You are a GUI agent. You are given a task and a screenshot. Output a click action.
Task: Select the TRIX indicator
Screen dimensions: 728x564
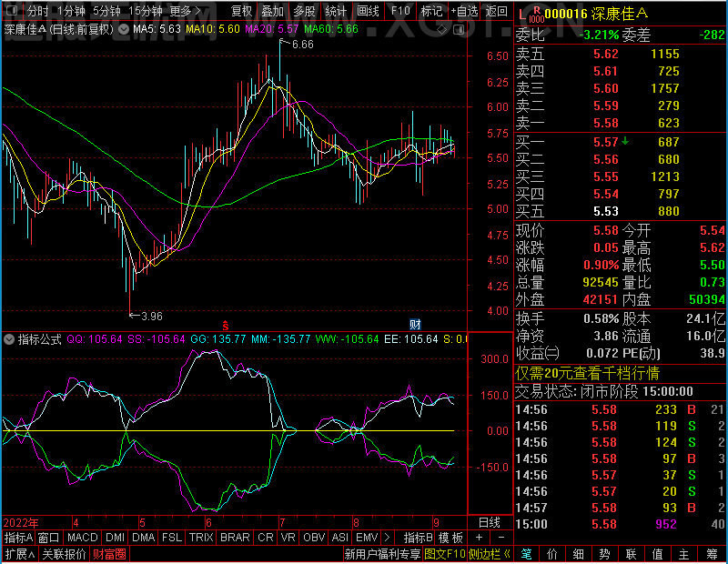(200, 538)
